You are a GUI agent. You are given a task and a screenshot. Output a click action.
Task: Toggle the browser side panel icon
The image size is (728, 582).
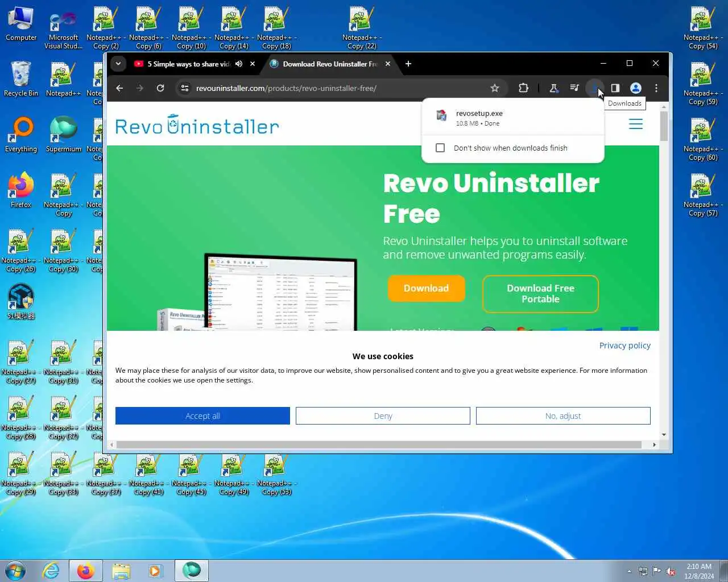pyautogui.click(x=615, y=88)
